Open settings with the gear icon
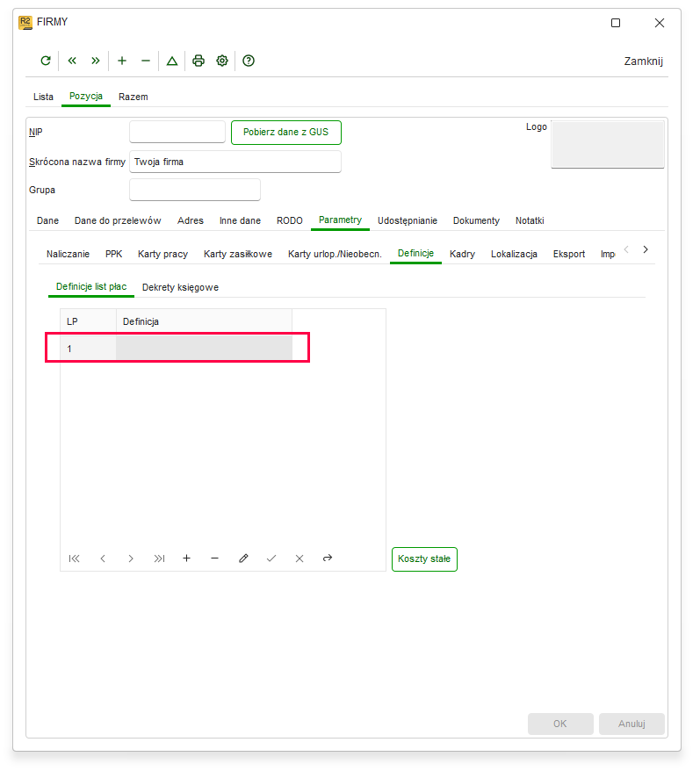 pos(222,61)
